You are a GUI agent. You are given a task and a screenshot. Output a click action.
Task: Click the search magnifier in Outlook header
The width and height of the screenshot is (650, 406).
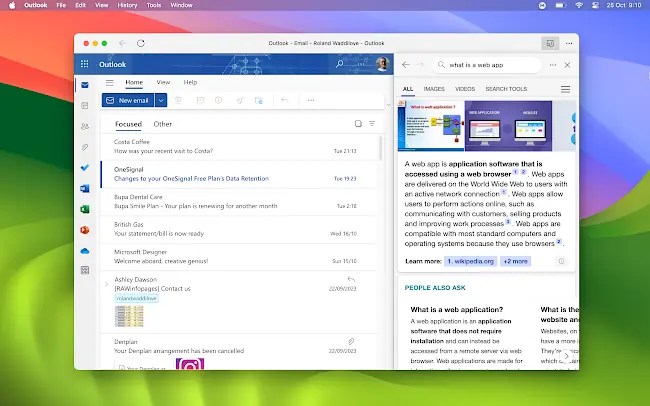coord(340,64)
